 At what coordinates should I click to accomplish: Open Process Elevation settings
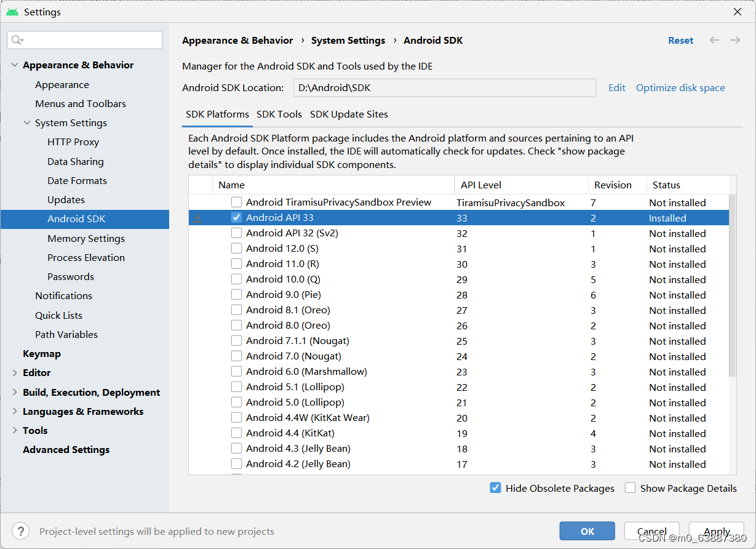point(86,258)
